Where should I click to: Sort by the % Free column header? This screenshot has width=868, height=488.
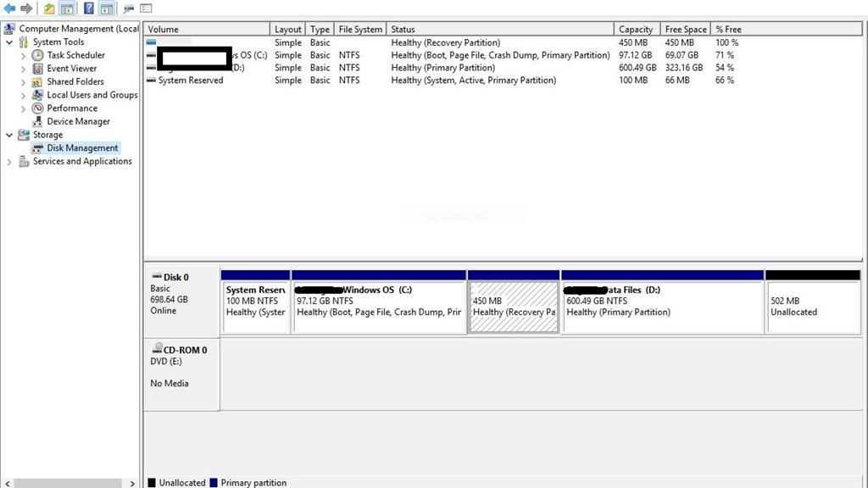point(786,29)
